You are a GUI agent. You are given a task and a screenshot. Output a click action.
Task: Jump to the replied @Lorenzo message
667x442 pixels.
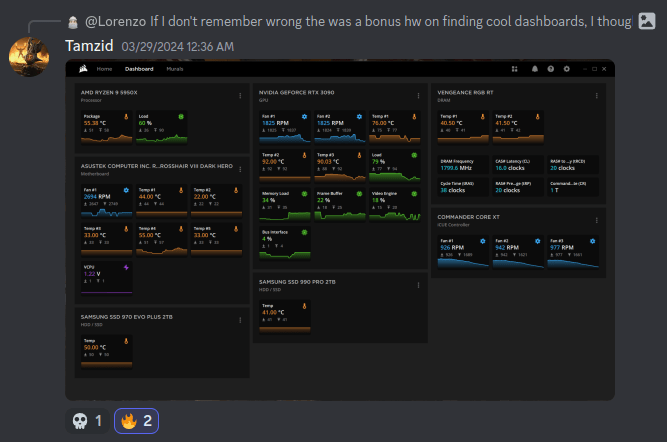pos(359,21)
